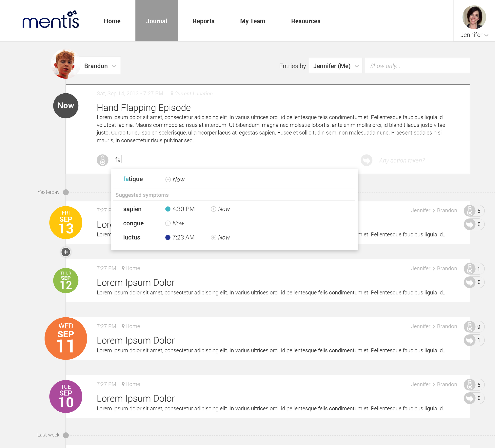The width and height of the screenshot is (495, 448).
Task: Click the Now timeline circle
Action: [x=66, y=105]
